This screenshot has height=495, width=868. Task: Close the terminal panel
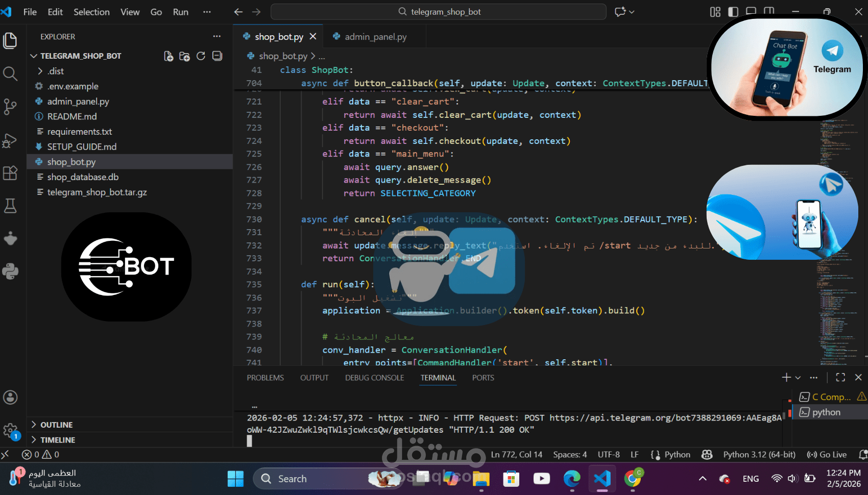click(858, 378)
